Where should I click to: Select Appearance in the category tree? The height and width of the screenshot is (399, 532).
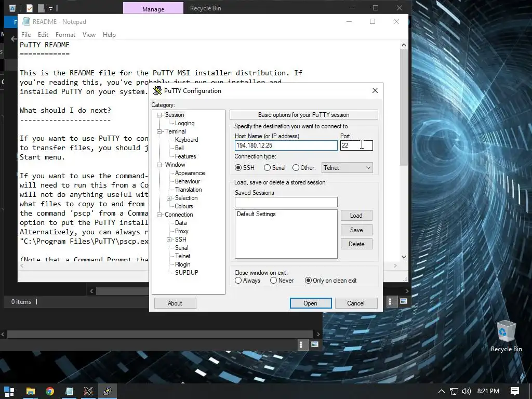(190, 173)
